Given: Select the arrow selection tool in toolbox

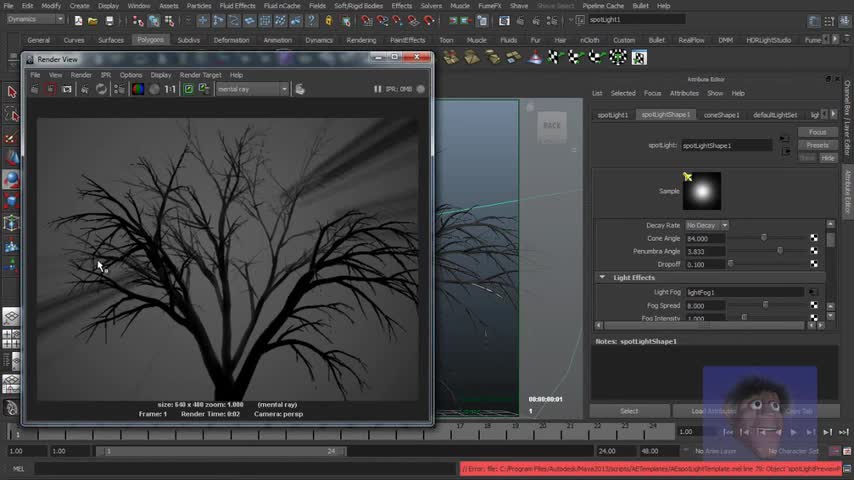Looking at the screenshot, I should click(11, 92).
